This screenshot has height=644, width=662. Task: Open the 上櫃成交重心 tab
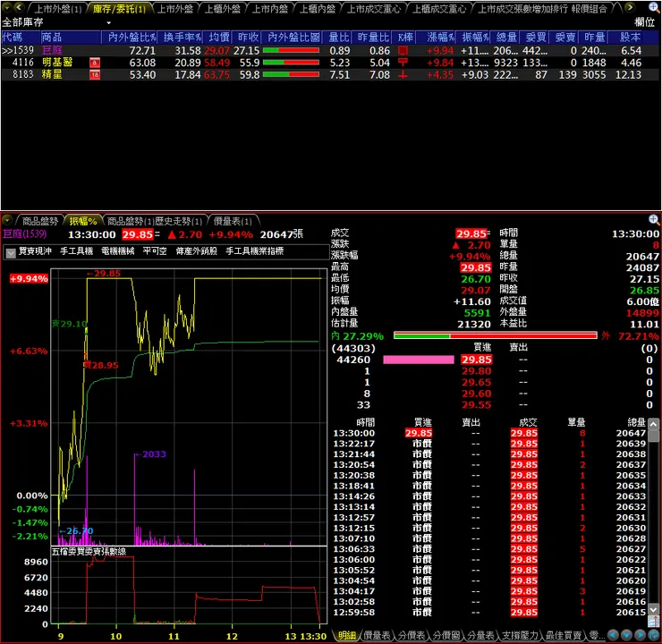click(439, 9)
